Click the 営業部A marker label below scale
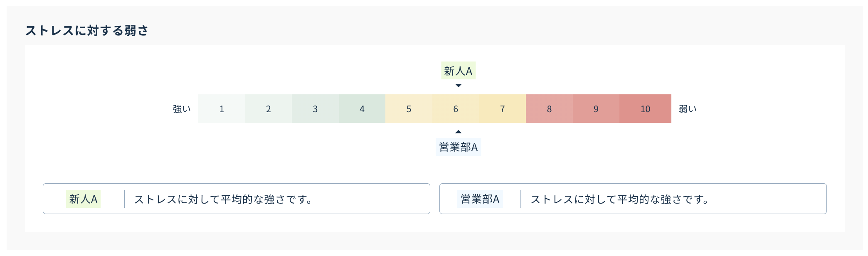Screen dimensions: 868x256 pyautogui.click(x=458, y=147)
